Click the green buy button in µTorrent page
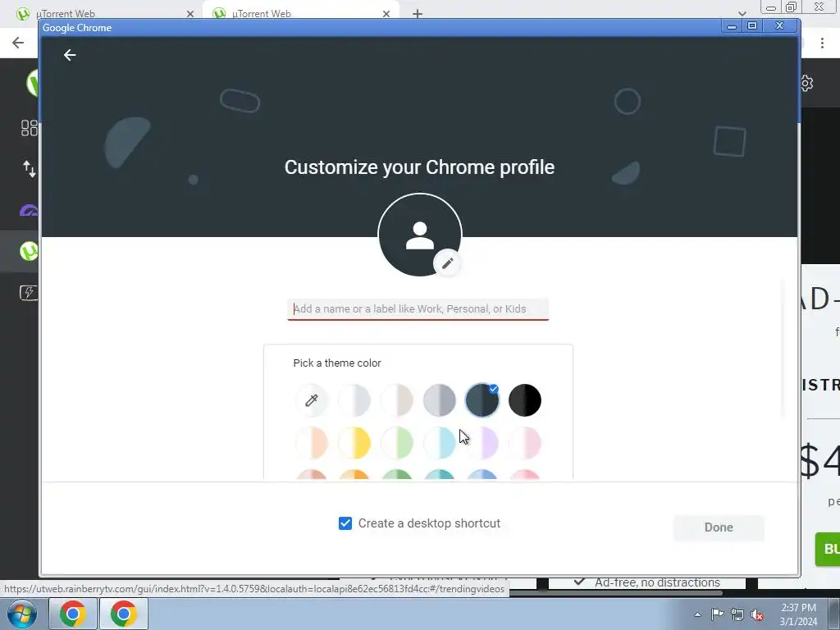The height and width of the screenshot is (630, 840). (828, 549)
